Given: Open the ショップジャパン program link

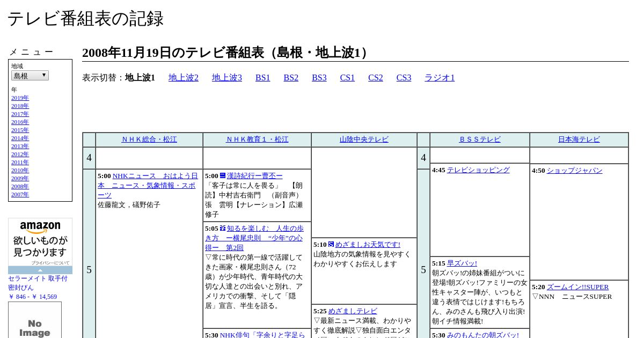Looking at the screenshot, I should click(575, 171).
